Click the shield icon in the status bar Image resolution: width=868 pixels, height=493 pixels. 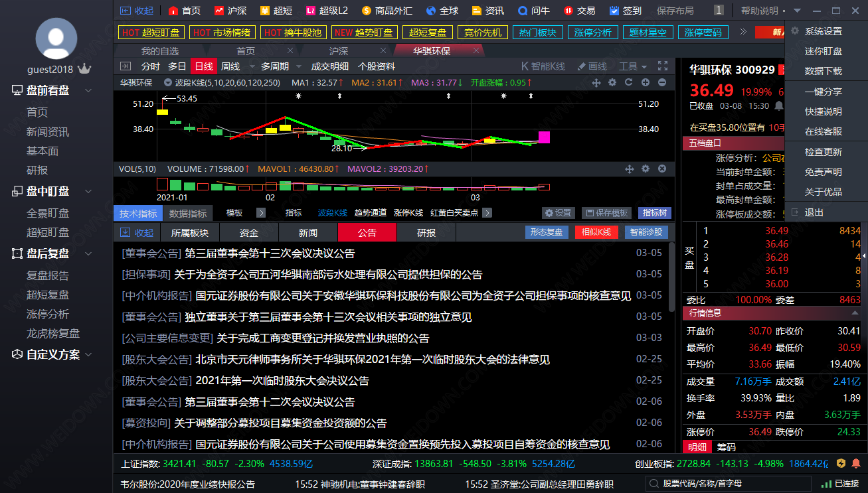841,463
